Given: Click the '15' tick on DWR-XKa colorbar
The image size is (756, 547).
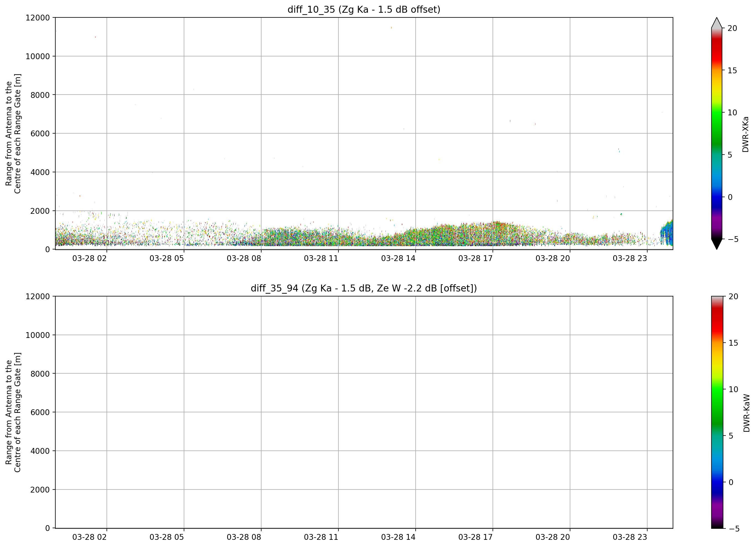Looking at the screenshot, I should point(732,70).
